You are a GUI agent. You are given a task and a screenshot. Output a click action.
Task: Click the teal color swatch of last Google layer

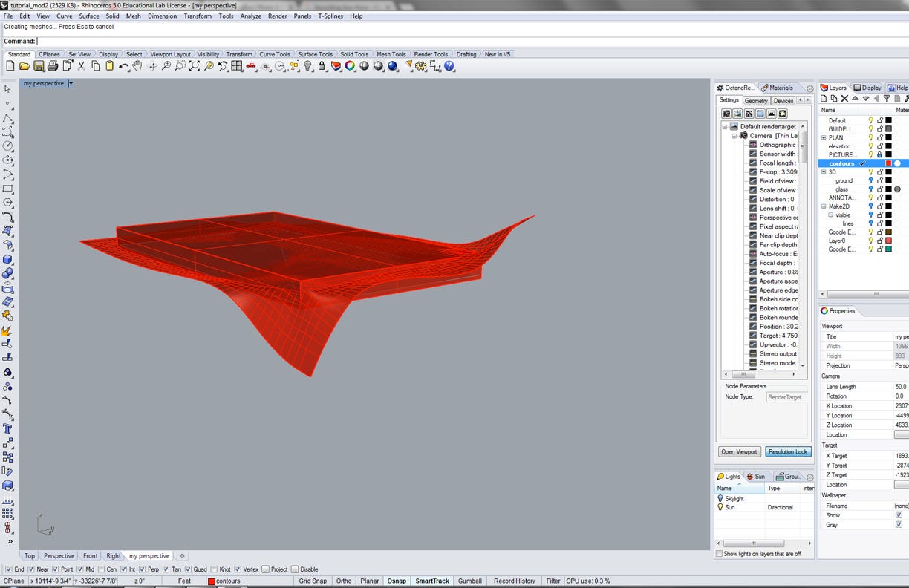[x=888, y=249]
